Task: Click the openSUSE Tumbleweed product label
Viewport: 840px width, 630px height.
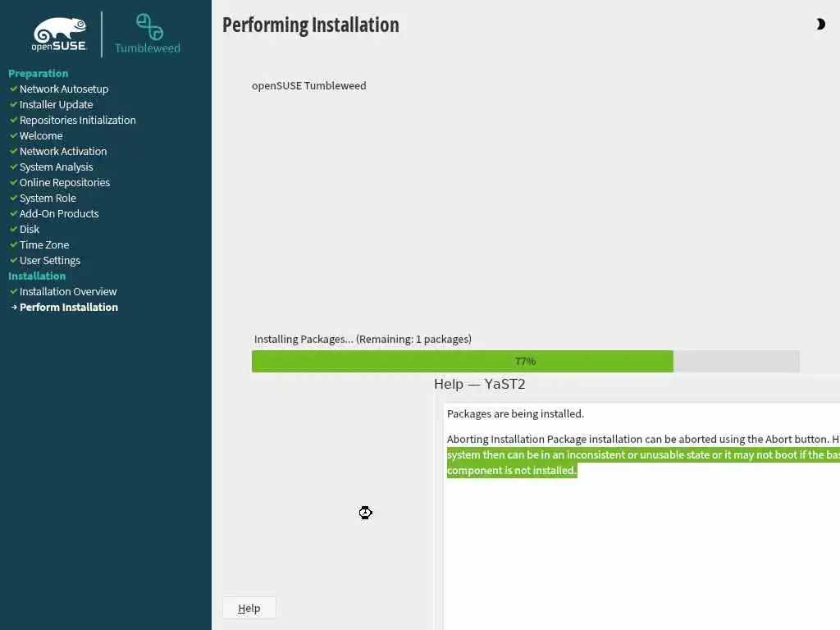Action: point(309,85)
